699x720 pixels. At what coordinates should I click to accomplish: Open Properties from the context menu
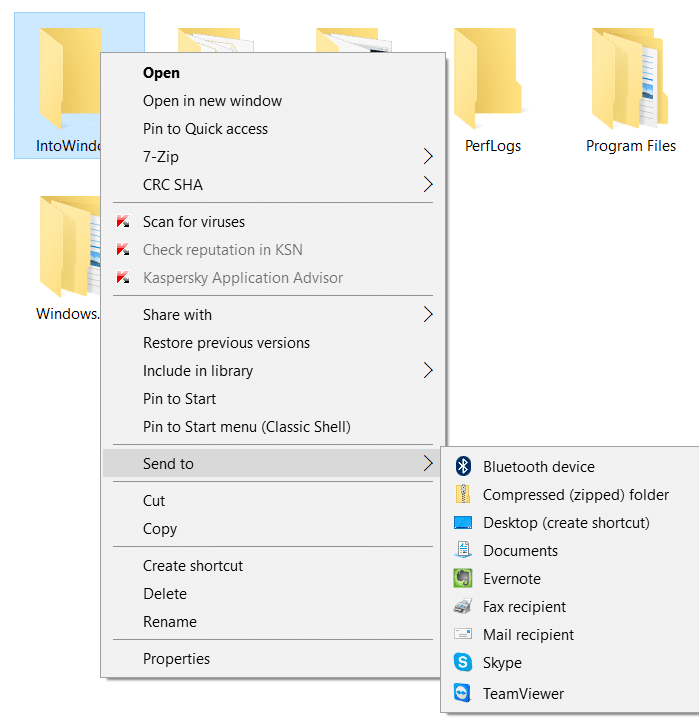tap(273, 658)
